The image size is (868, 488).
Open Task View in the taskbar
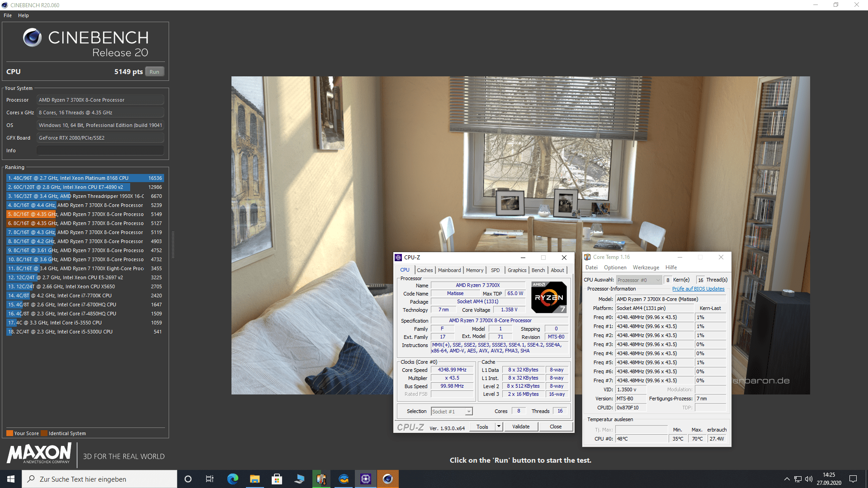(x=210, y=479)
